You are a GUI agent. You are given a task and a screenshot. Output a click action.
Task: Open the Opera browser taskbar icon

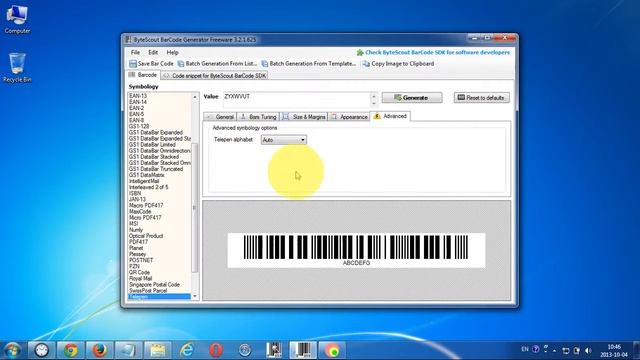[216, 350]
